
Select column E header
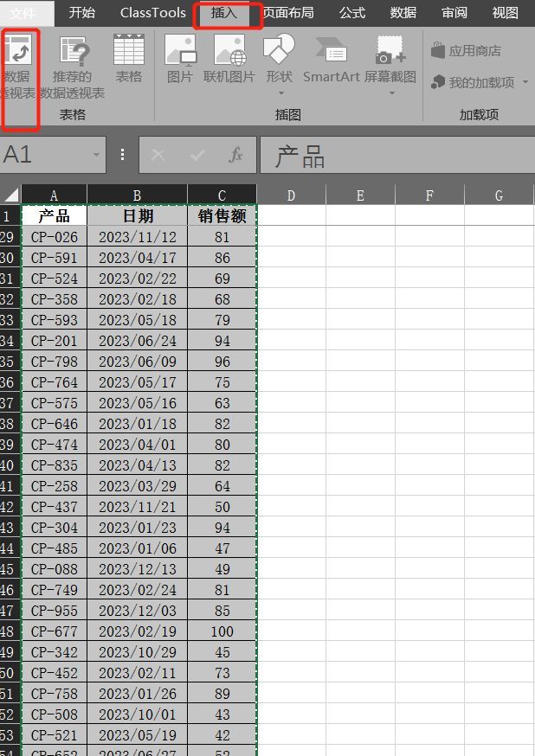(x=360, y=195)
